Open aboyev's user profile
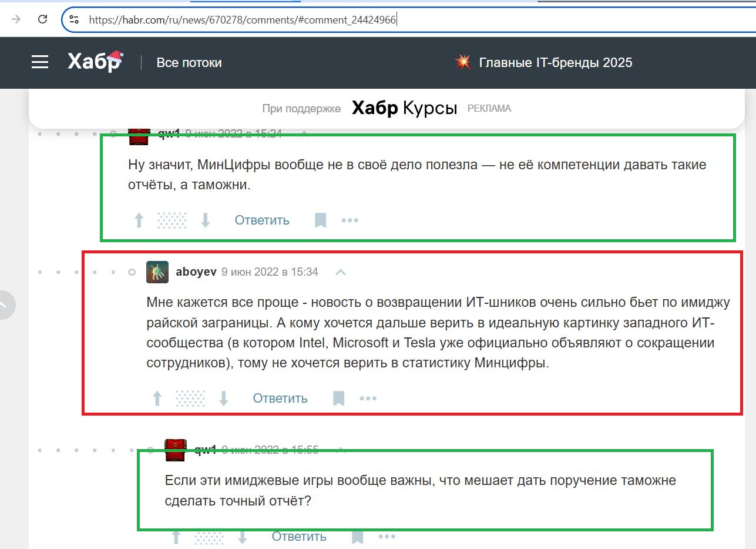 pos(196,272)
